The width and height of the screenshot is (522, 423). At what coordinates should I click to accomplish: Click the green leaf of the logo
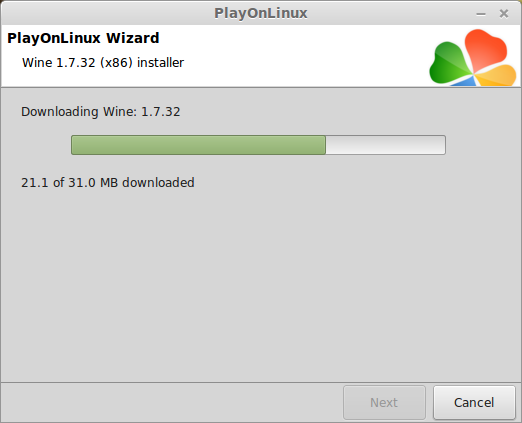[x=450, y=63]
